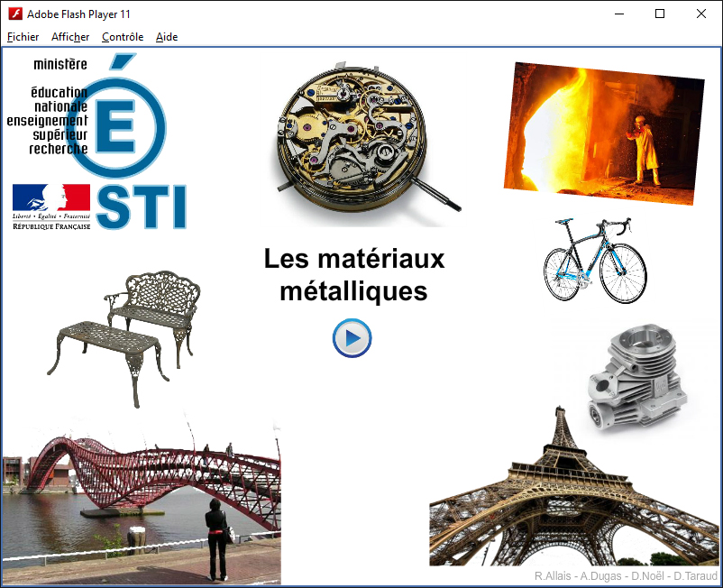Click the 'Les matériaux métalliques' title
Viewport: 723px width, 588px height.
(353, 275)
